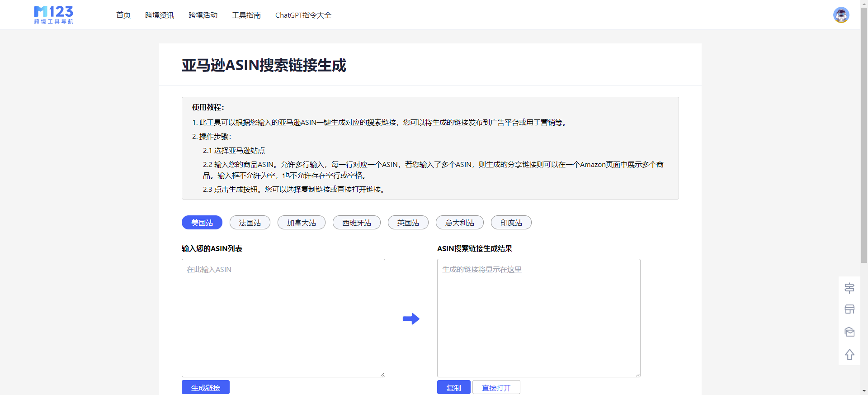The image size is (868, 395).
Task: Click the back-to-top arrow icon
Action: (849, 354)
